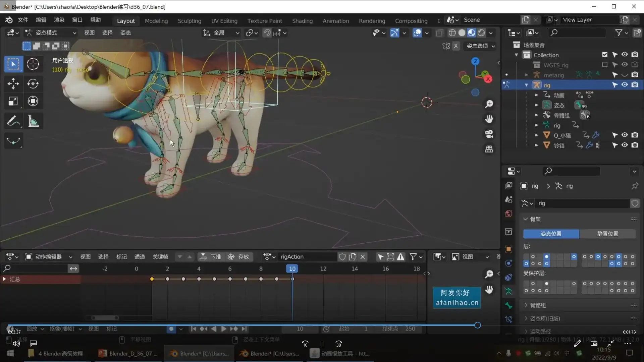Collapse the rig object in outliner
Screen dimensions: 644x362
click(526, 85)
